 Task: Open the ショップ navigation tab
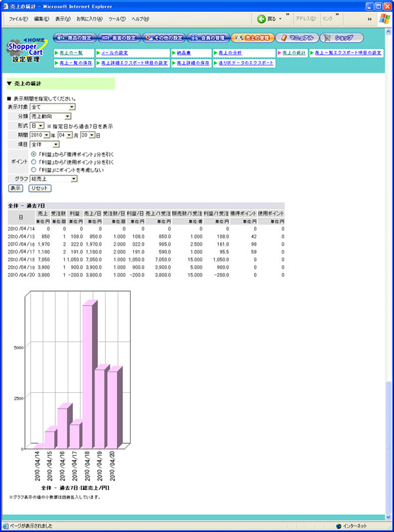click(x=341, y=37)
